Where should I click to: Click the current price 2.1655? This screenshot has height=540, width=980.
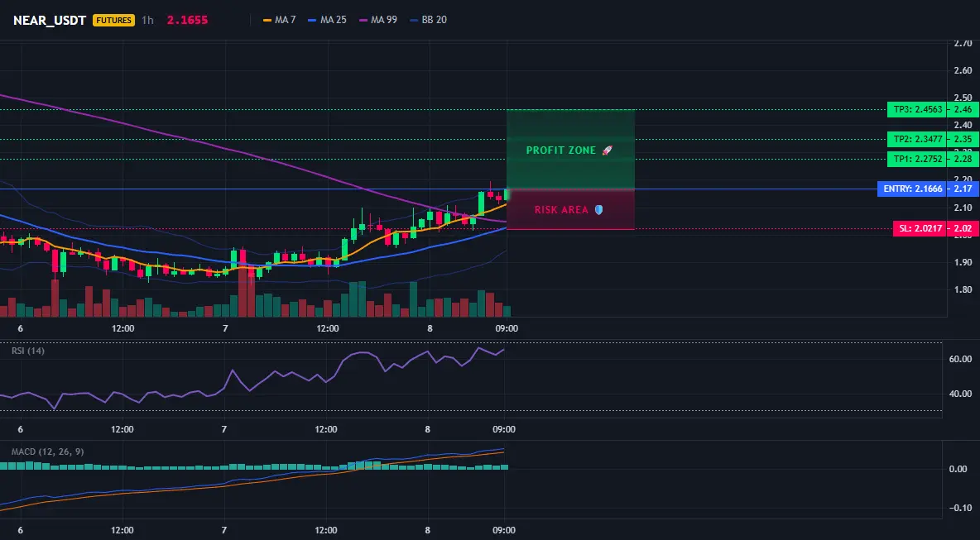click(188, 20)
